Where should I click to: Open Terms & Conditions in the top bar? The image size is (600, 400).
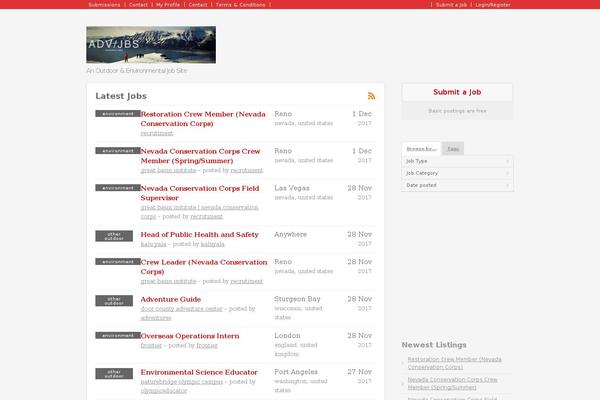240,5
